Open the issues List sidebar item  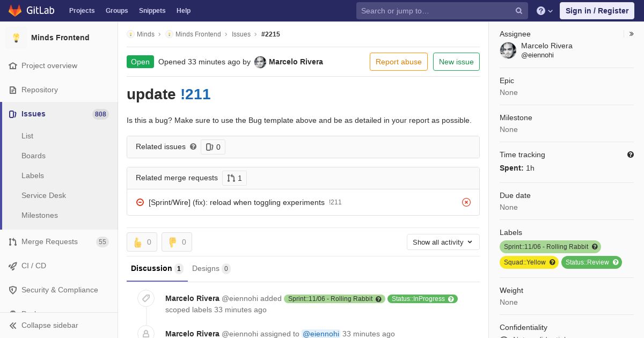click(x=27, y=136)
